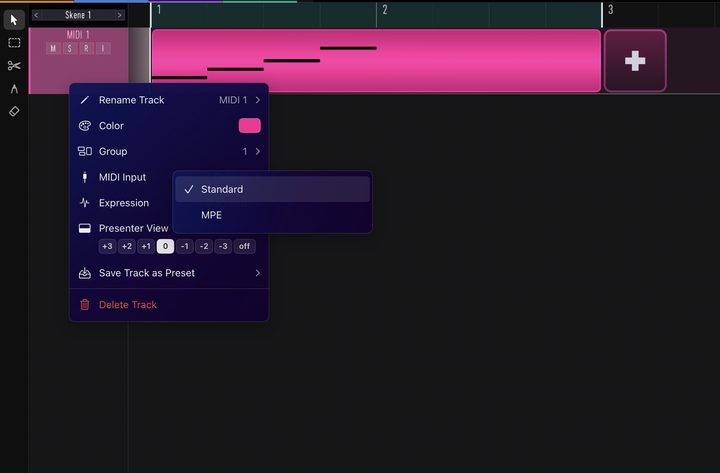Set Presenter View to +1
Image resolution: width=720 pixels, height=473 pixels.
tap(146, 247)
